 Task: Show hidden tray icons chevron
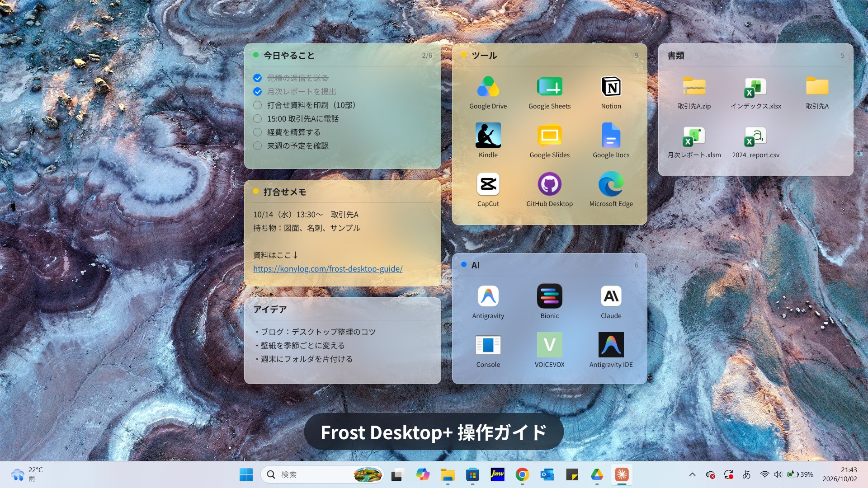692,474
